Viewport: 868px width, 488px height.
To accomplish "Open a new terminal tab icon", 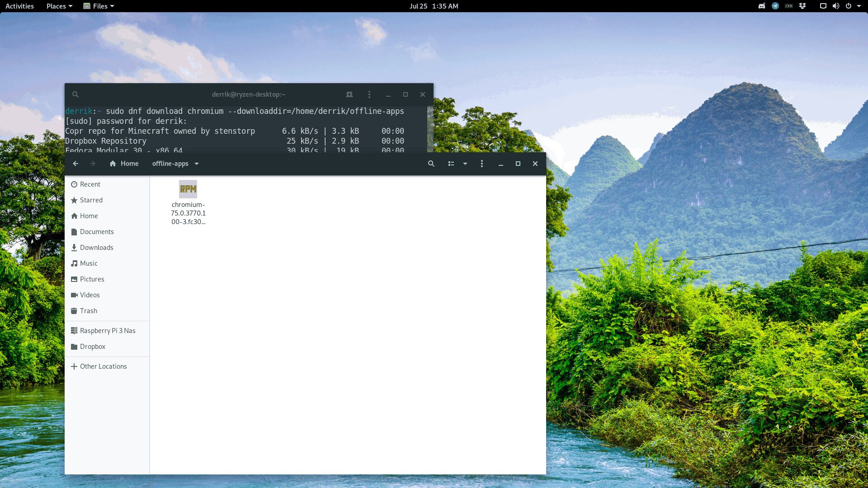I will pos(349,94).
